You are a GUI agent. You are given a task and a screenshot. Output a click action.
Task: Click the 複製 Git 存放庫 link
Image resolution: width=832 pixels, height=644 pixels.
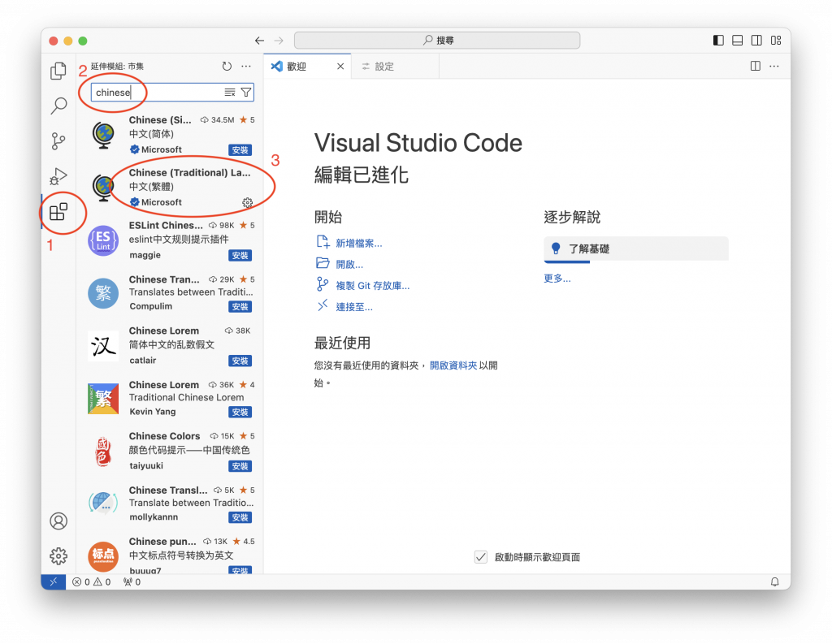[x=372, y=285]
